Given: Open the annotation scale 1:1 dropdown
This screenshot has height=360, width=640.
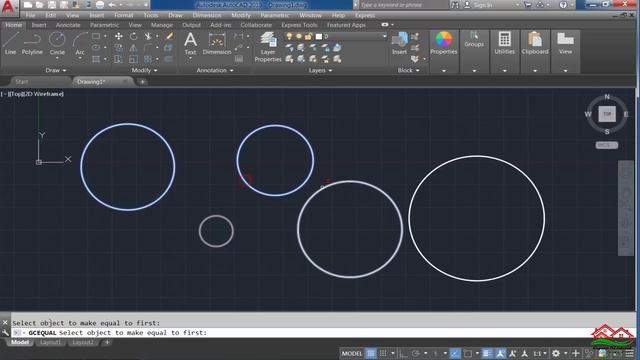Looking at the screenshot, I should click(540, 353).
